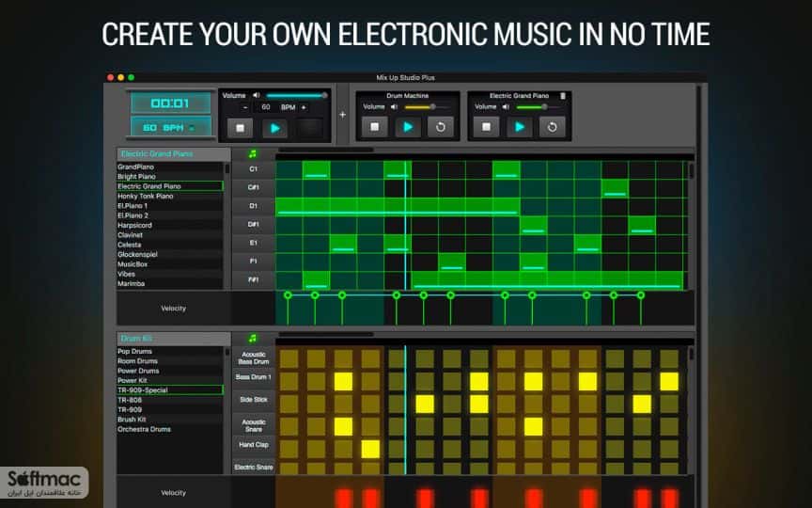Select Pop Drums kit
Image resolution: width=812 pixels, height=508 pixels.
[170, 352]
